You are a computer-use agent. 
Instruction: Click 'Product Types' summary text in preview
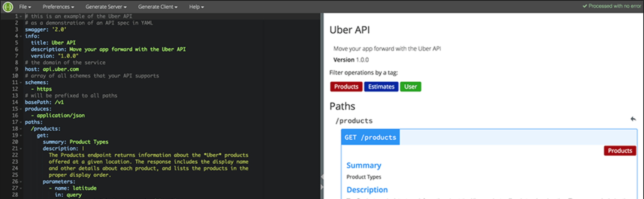[364, 177]
